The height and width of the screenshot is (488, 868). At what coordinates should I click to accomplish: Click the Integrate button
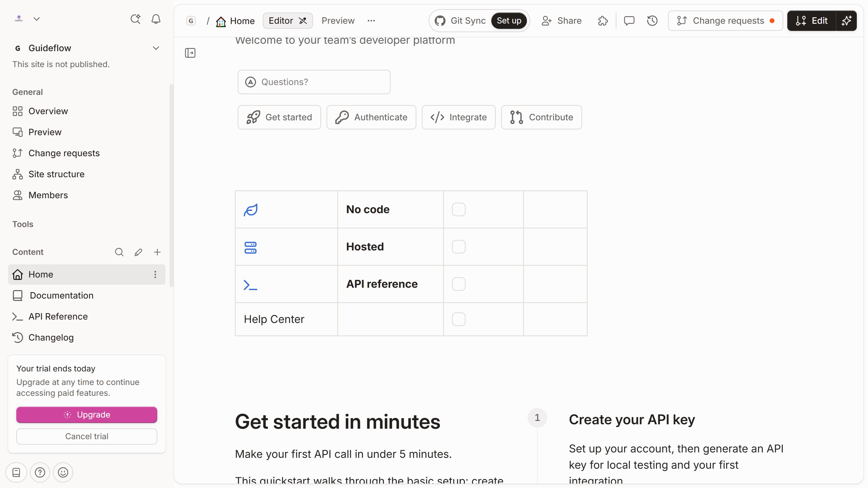(459, 117)
